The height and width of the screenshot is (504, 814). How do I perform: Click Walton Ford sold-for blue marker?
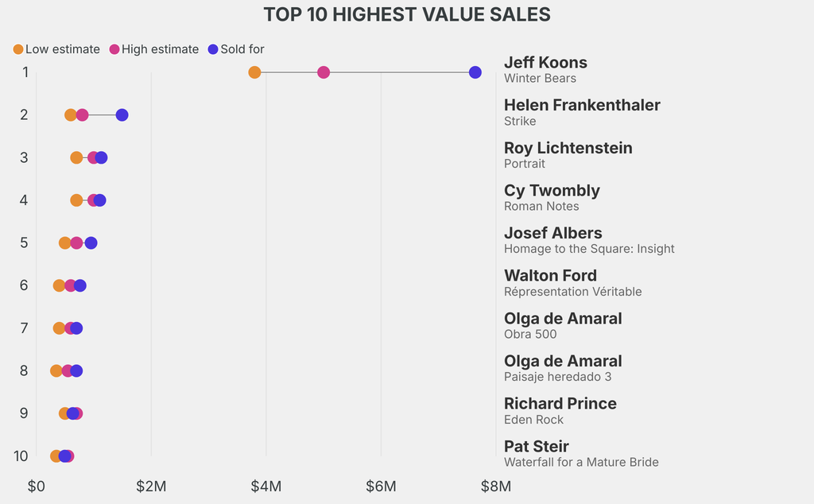[x=80, y=285]
